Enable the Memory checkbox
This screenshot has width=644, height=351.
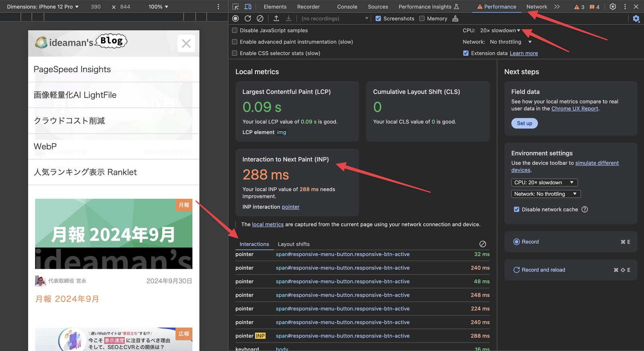tap(422, 18)
